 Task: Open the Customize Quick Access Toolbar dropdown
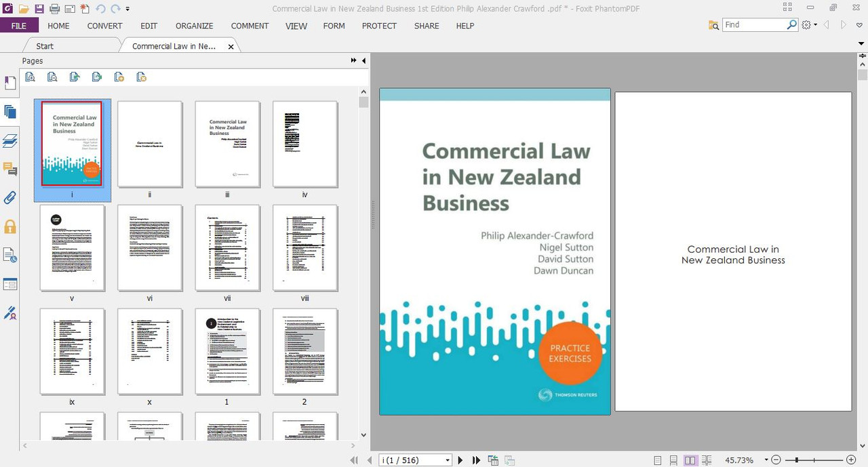tap(127, 9)
